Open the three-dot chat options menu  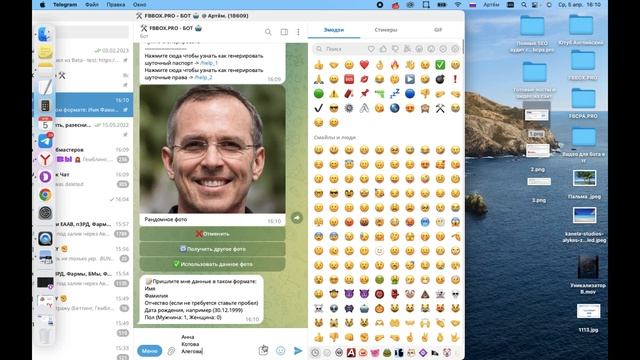pyautogui.click(x=298, y=32)
